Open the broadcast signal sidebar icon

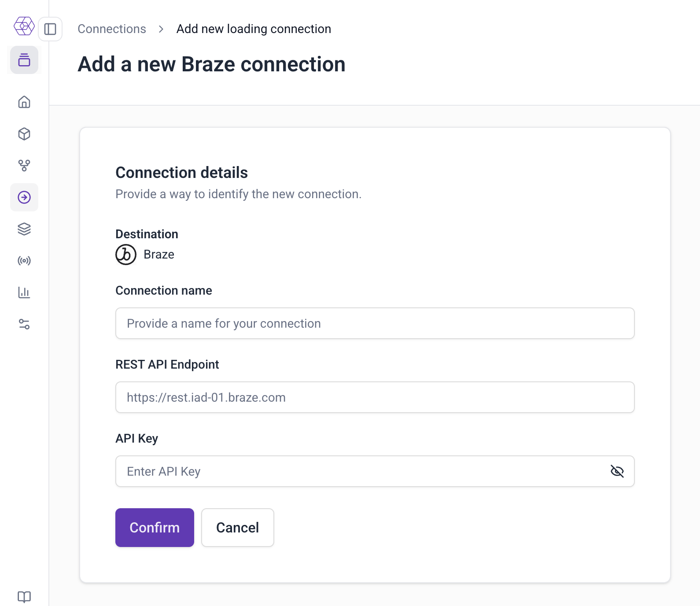(x=24, y=261)
